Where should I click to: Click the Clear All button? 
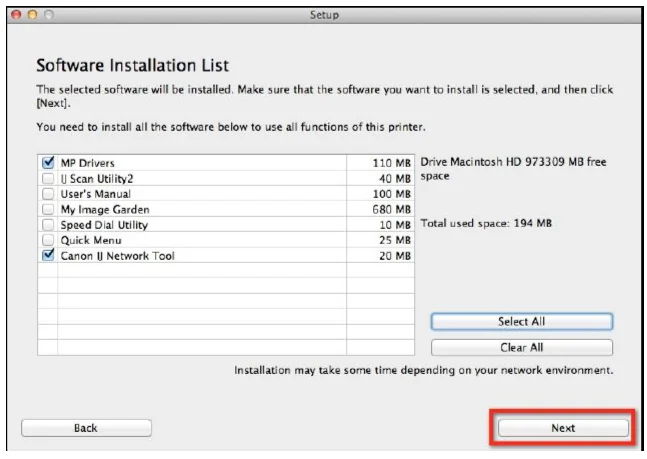click(521, 348)
